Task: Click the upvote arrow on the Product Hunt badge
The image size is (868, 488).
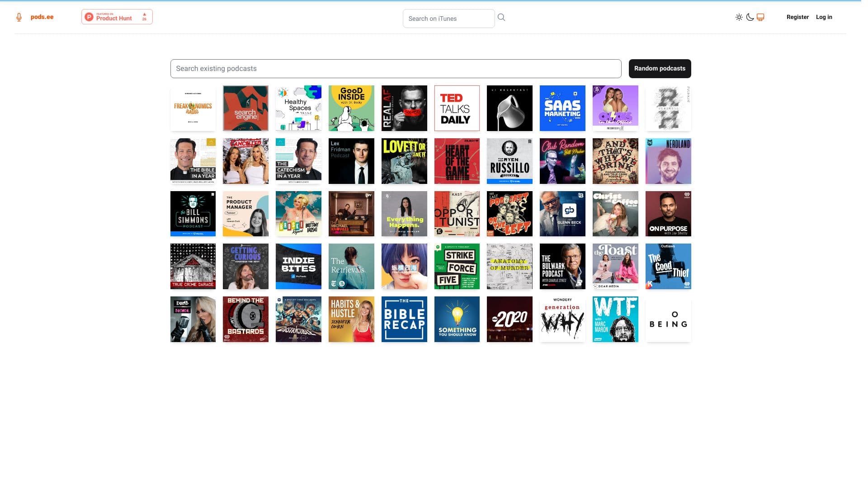Action: (144, 14)
